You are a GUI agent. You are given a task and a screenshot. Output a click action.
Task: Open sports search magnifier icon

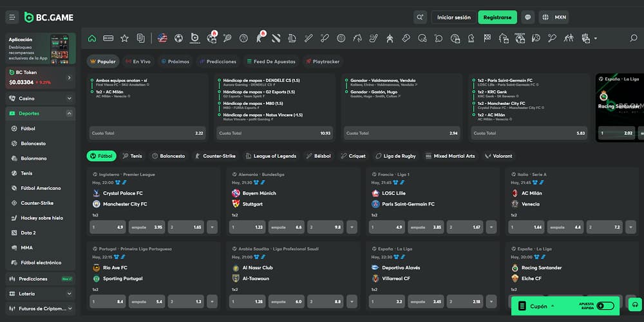[x=633, y=38]
